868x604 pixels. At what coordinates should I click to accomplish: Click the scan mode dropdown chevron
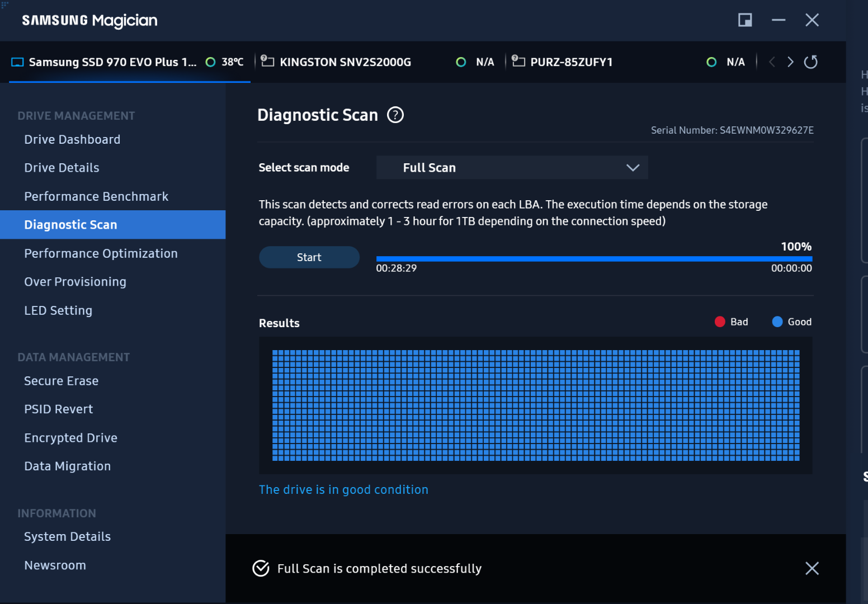633,168
